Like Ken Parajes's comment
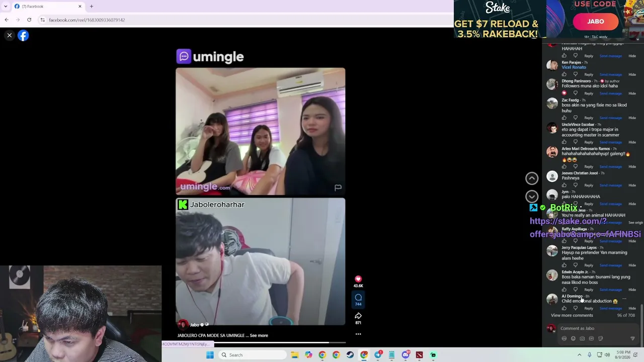Viewport: 644px width, 362px height. [x=564, y=74]
